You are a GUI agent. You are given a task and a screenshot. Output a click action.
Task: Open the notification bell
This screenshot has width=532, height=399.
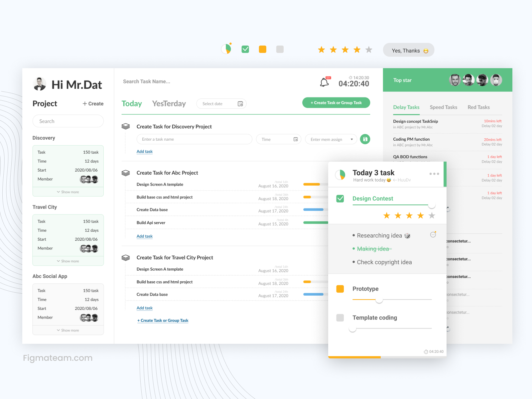tap(325, 81)
